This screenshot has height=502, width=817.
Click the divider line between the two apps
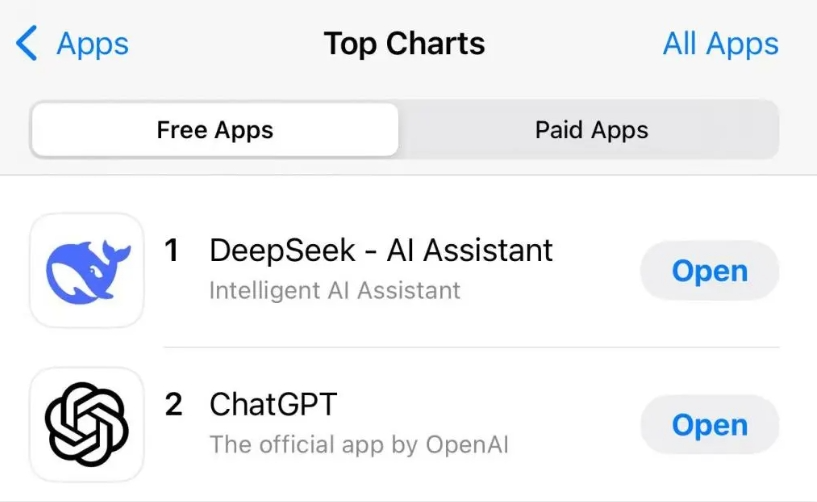point(470,348)
